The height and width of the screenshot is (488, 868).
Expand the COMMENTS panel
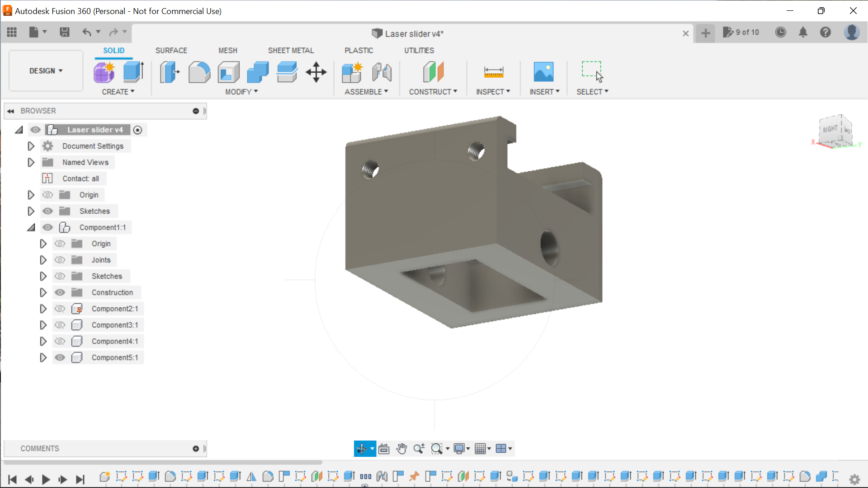click(x=196, y=449)
